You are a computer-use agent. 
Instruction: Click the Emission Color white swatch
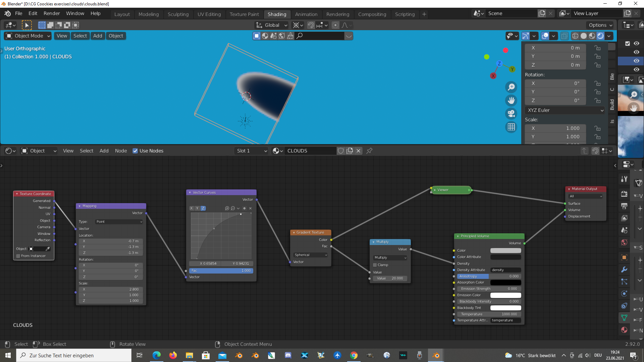pos(505,295)
